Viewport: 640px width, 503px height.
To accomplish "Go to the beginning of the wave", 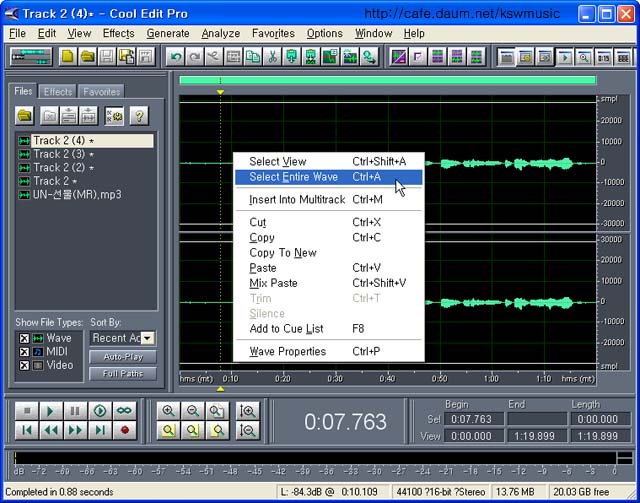I will [x=27, y=430].
